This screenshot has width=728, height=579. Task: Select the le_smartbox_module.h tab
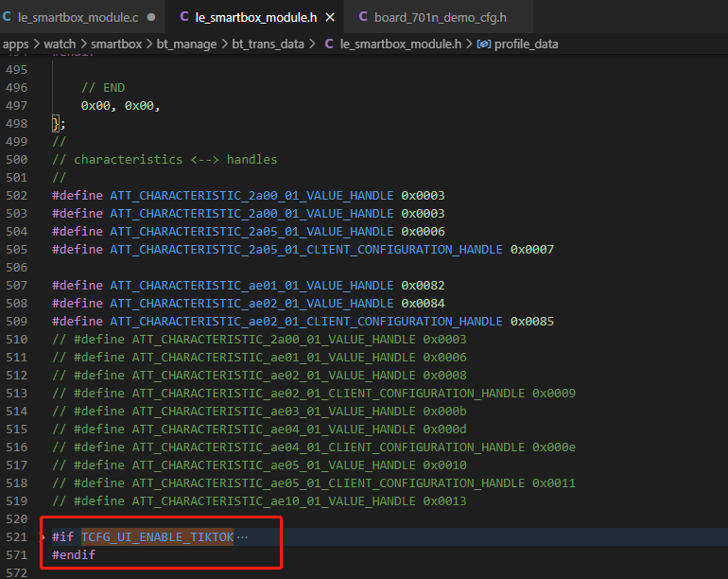pyautogui.click(x=256, y=17)
